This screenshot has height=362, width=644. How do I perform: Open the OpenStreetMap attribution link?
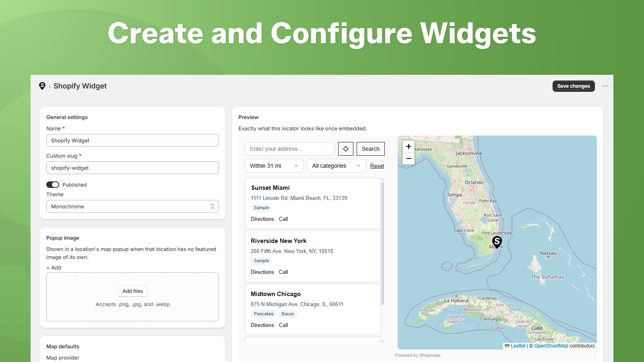pyautogui.click(x=551, y=346)
